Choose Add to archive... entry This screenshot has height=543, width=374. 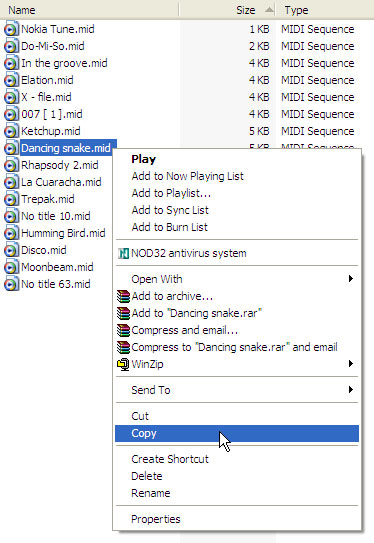pyautogui.click(x=237, y=296)
